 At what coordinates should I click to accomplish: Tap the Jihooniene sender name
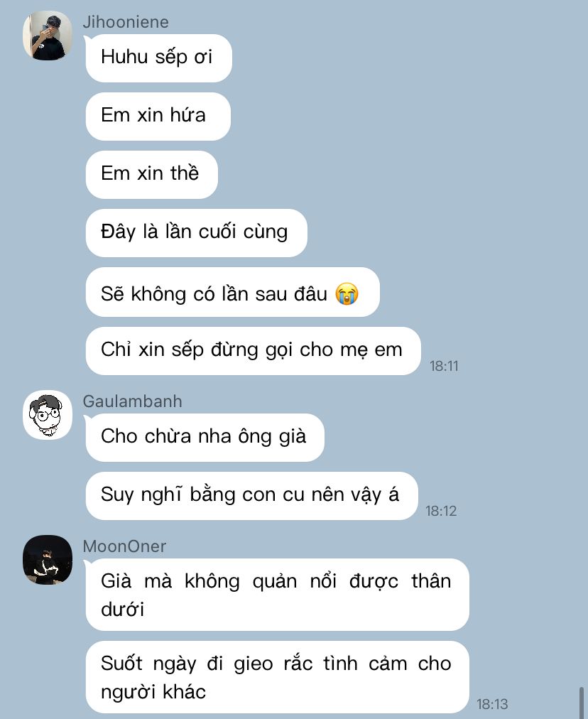coord(126,22)
